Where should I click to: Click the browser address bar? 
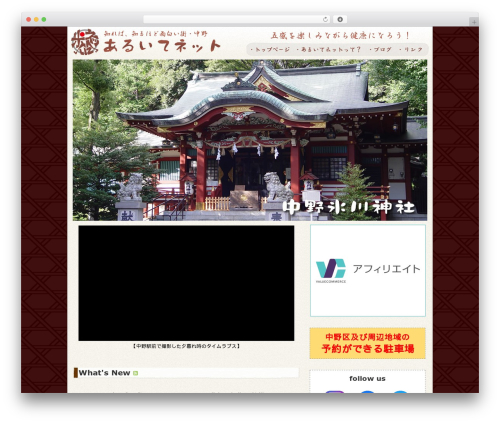click(x=237, y=20)
